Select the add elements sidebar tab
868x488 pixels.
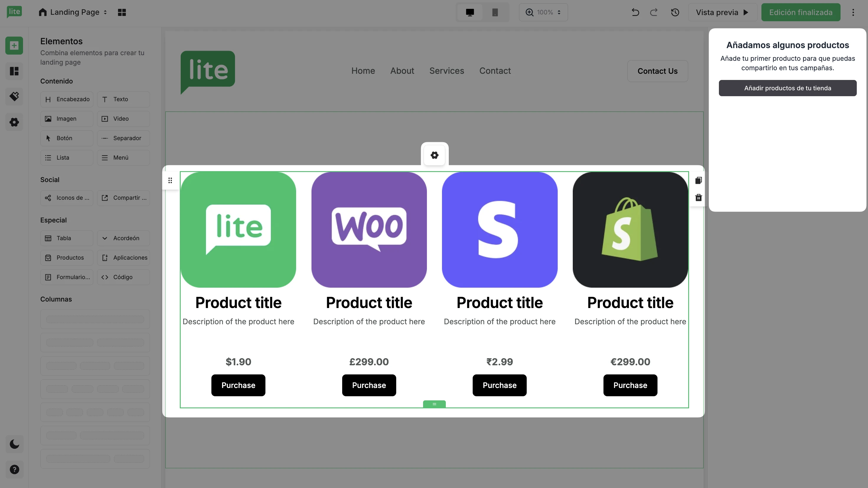(x=14, y=45)
